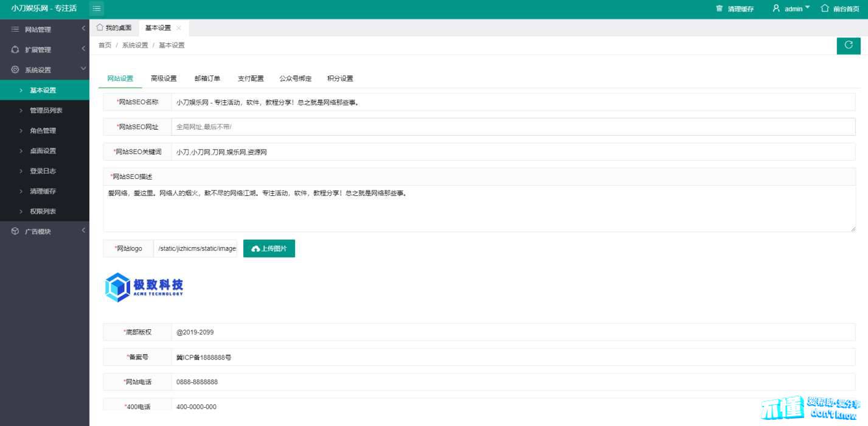
Task: Click the sidebar collapse hamburger icon
Action: tap(97, 9)
